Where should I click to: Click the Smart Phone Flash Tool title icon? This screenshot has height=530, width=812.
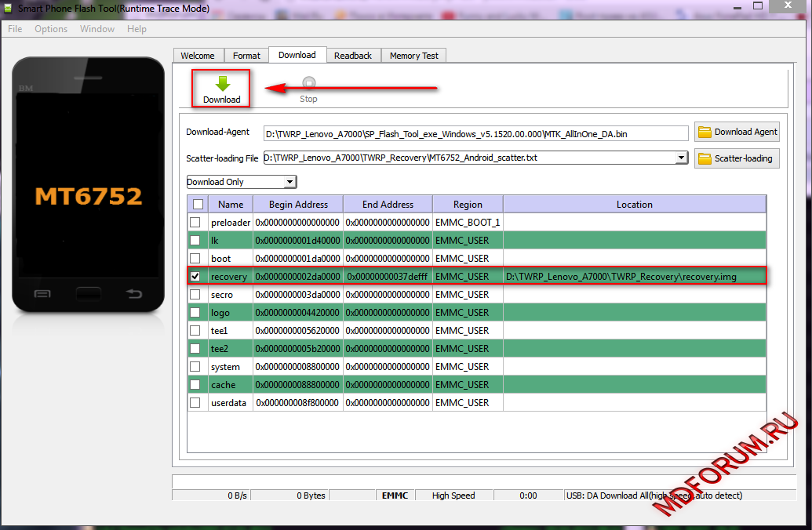pyautogui.click(x=9, y=9)
